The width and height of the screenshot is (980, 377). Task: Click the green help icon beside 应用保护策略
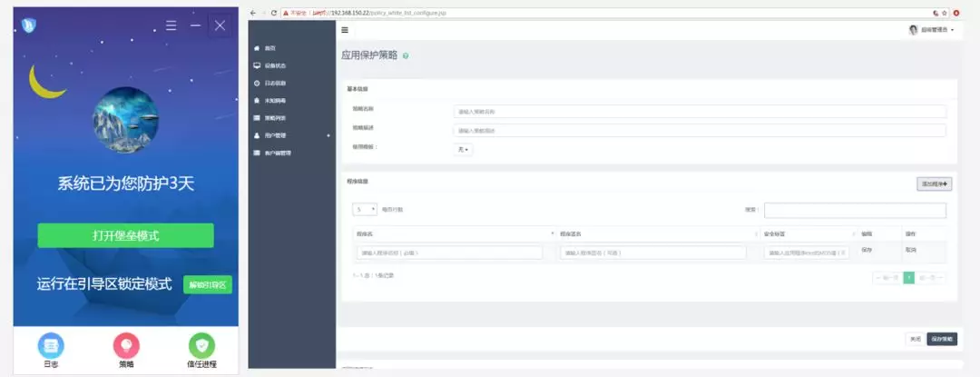(405, 56)
